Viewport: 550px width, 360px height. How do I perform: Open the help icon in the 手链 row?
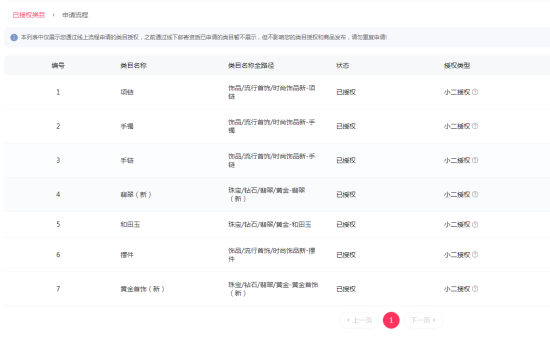pos(475,160)
